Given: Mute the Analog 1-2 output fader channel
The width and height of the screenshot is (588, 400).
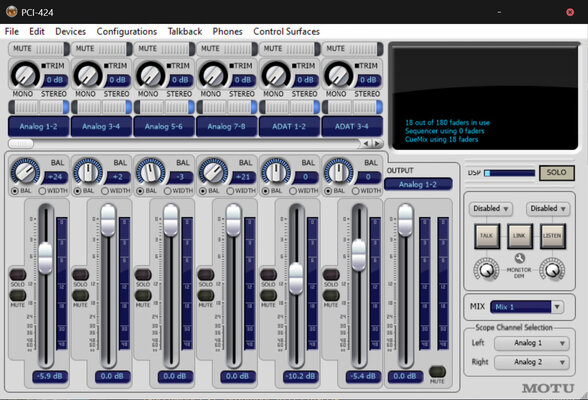Looking at the screenshot, I should [x=437, y=372].
